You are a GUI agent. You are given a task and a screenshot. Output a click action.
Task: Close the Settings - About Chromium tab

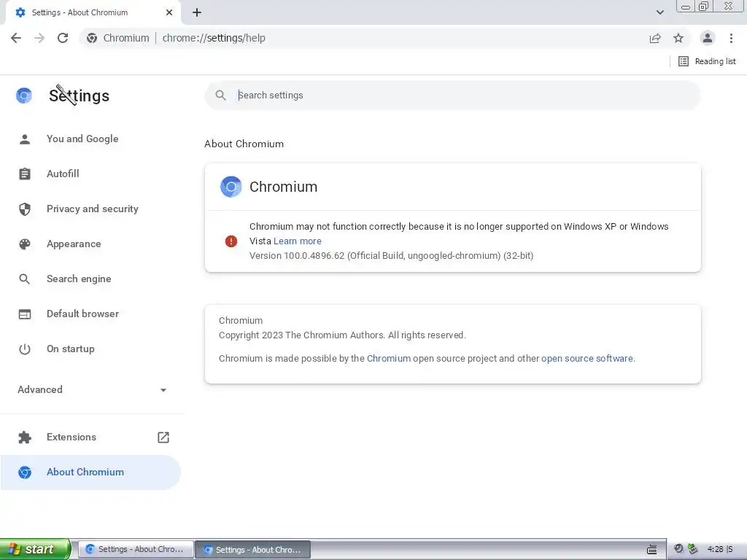(x=169, y=12)
